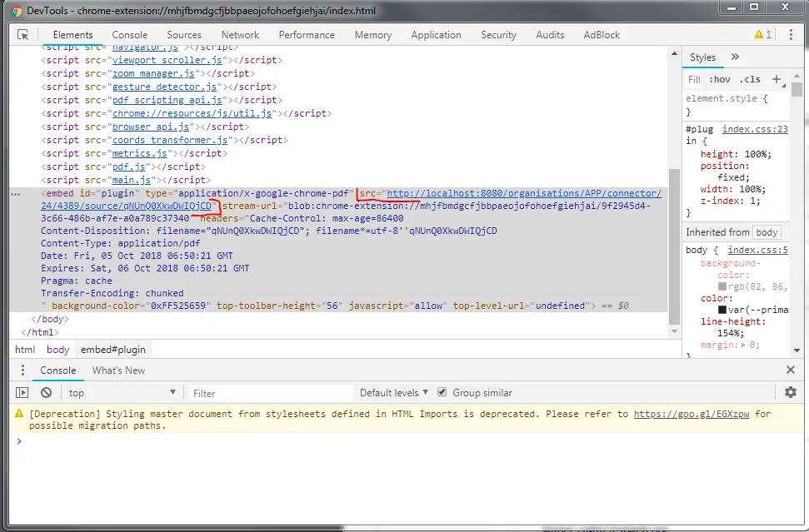Open the pdf_scripting_api.js script link
This screenshot has height=532, width=809.
coord(167,100)
